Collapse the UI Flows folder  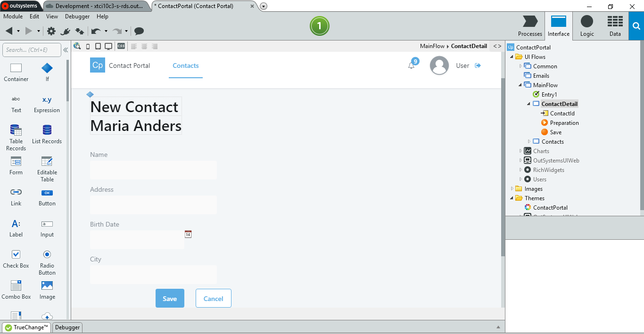coord(512,57)
